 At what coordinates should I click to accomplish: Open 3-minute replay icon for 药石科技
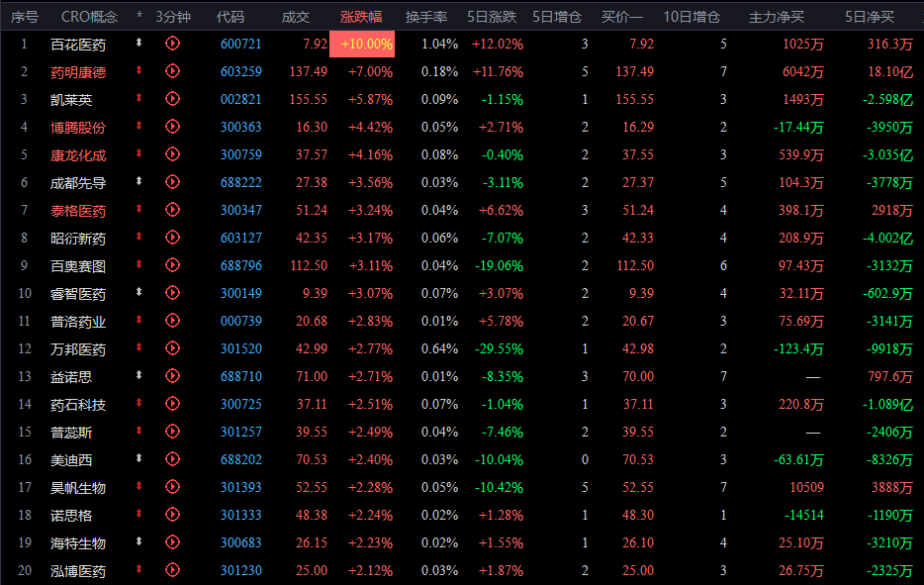pyautogui.click(x=172, y=404)
